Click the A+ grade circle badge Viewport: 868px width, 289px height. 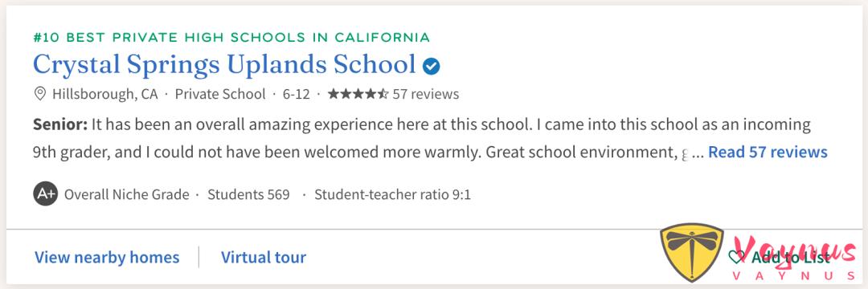pos(45,194)
